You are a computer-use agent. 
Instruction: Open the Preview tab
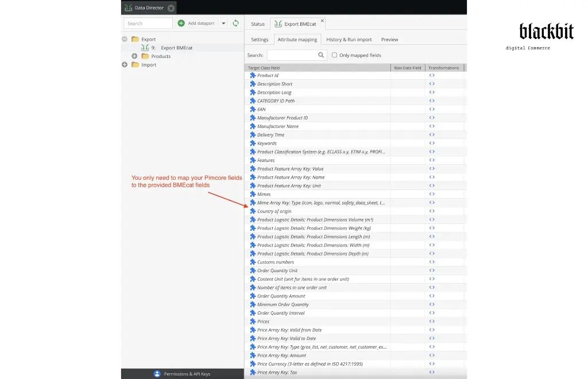(x=390, y=40)
